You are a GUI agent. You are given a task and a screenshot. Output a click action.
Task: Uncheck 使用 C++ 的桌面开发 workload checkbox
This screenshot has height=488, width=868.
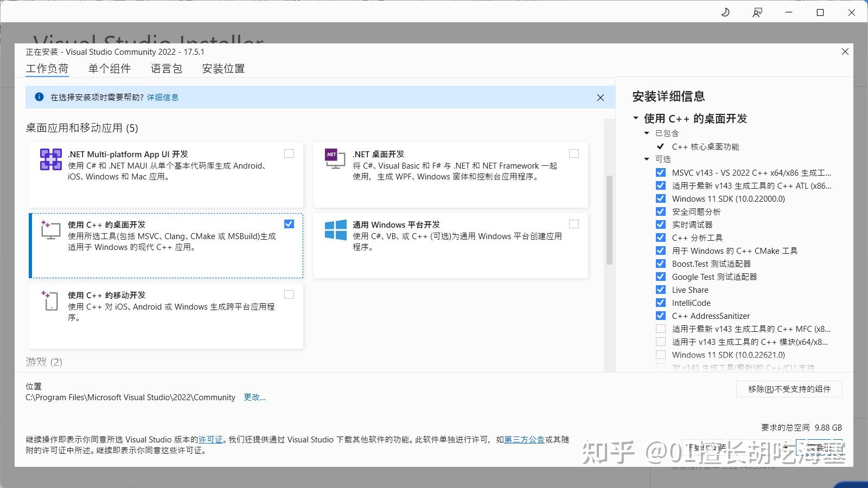tap(289, 224)
